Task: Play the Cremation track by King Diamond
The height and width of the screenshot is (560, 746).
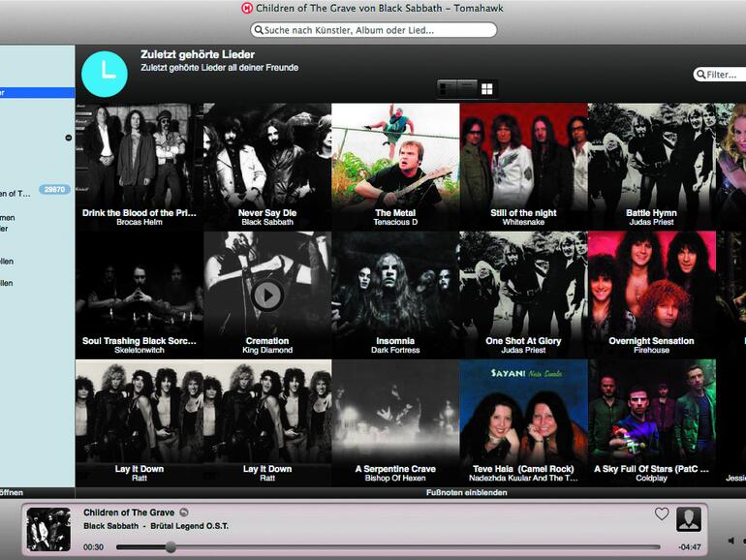Action: click(x=267, y=296)
